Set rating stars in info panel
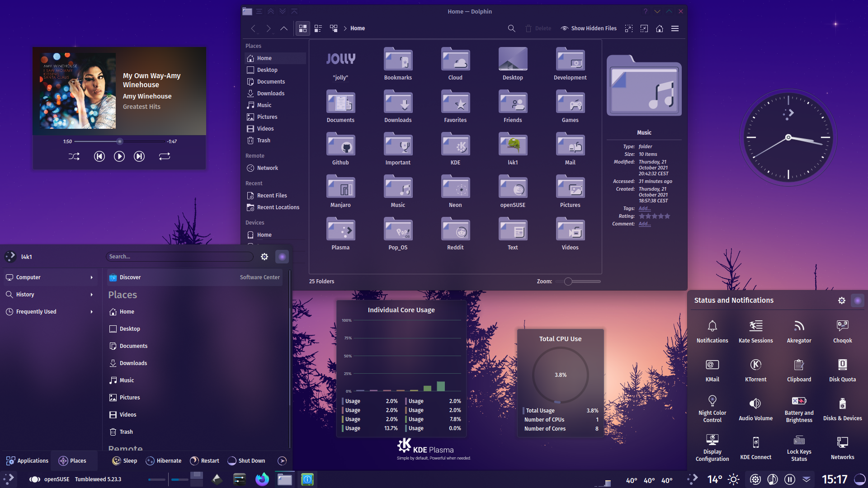 pyautogui.click(x=654, y=216)
